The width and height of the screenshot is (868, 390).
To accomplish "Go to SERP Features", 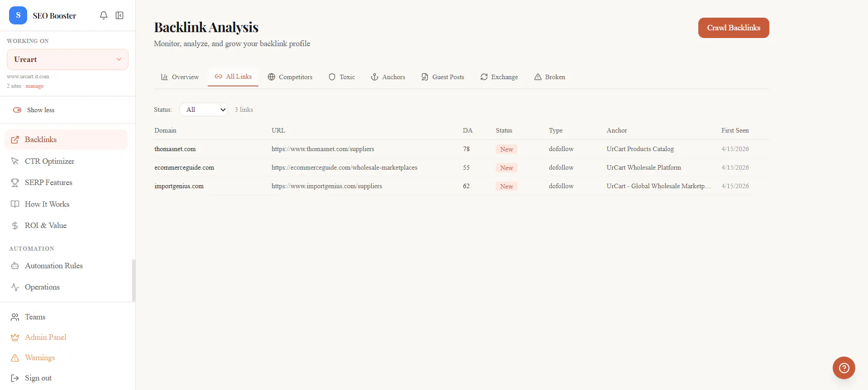I will 66,183.
